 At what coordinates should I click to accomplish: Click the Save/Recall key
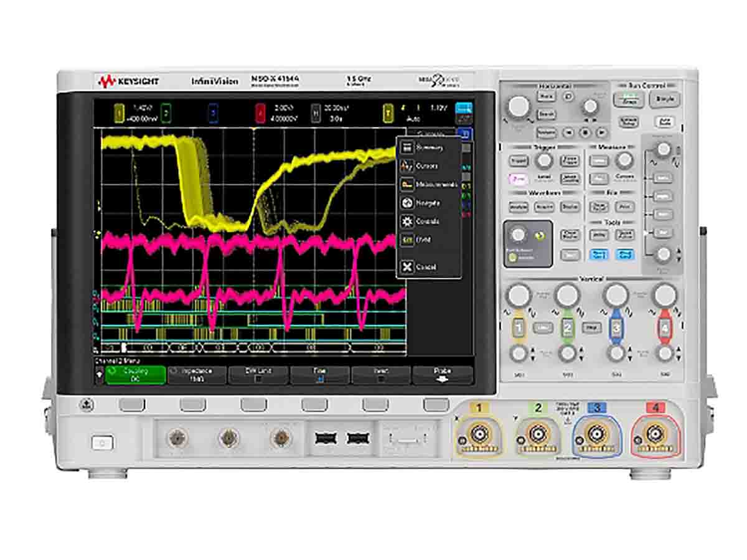[x=599, y=207]
